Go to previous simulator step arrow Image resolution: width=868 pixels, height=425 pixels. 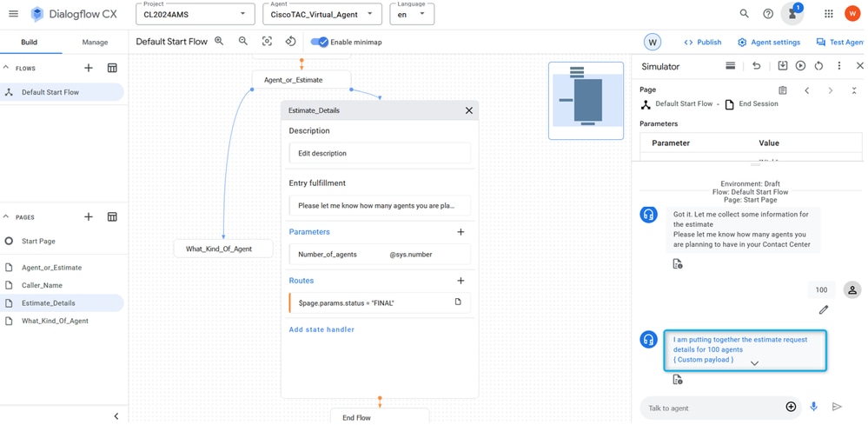806,90
